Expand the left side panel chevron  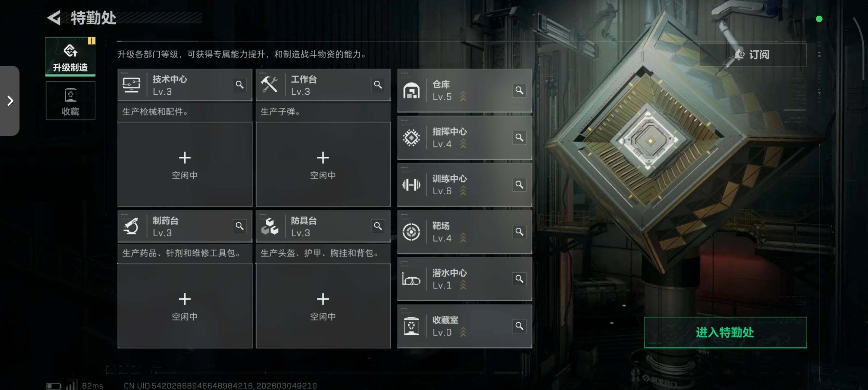[10, 100]
